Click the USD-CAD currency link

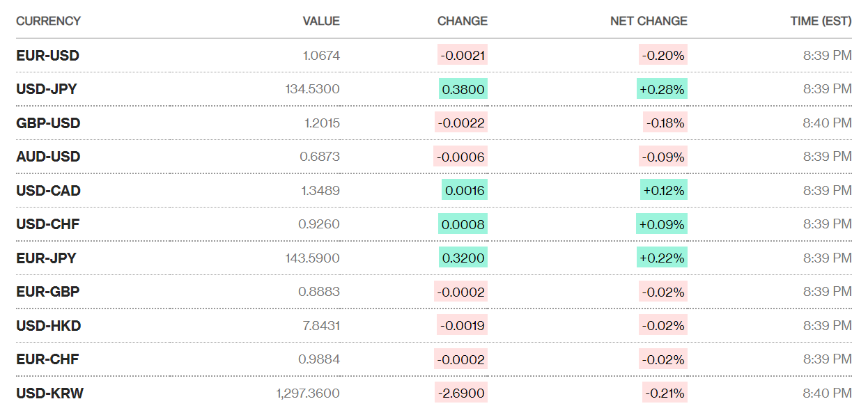[48, 190]
